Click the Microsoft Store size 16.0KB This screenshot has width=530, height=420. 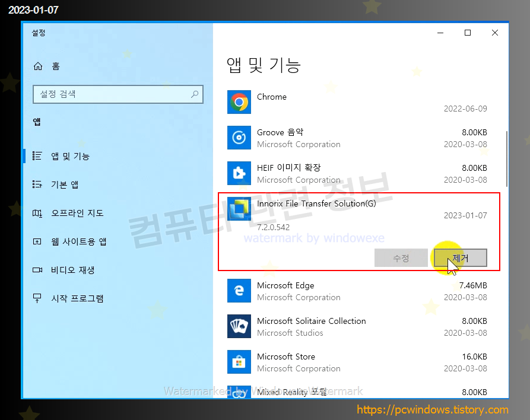tap(475, 357)
